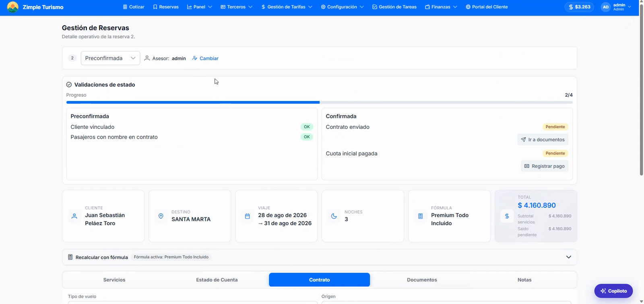The height and width of the screenshot is (304, 644).
Task: Click the Pendiente badge for Contrato enviado
Action: pos(555,127)
